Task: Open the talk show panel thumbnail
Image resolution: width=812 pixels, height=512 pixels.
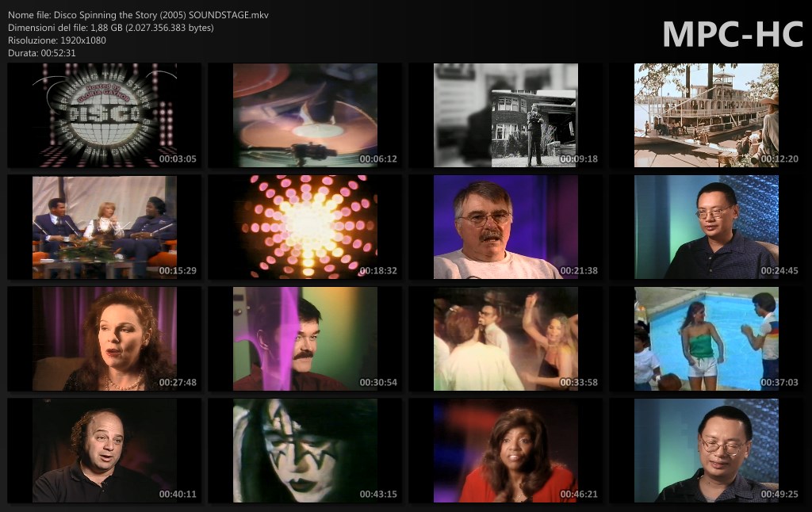Action: point(104,227)
